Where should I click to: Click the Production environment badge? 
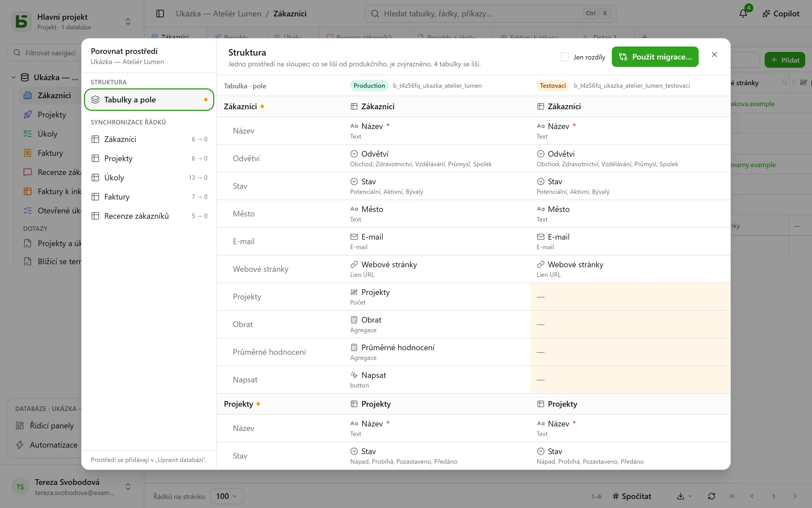(369, 86)
